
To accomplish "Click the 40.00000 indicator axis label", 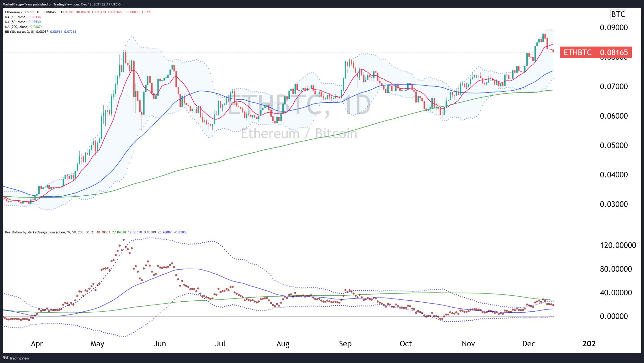I will coord(616,293).
